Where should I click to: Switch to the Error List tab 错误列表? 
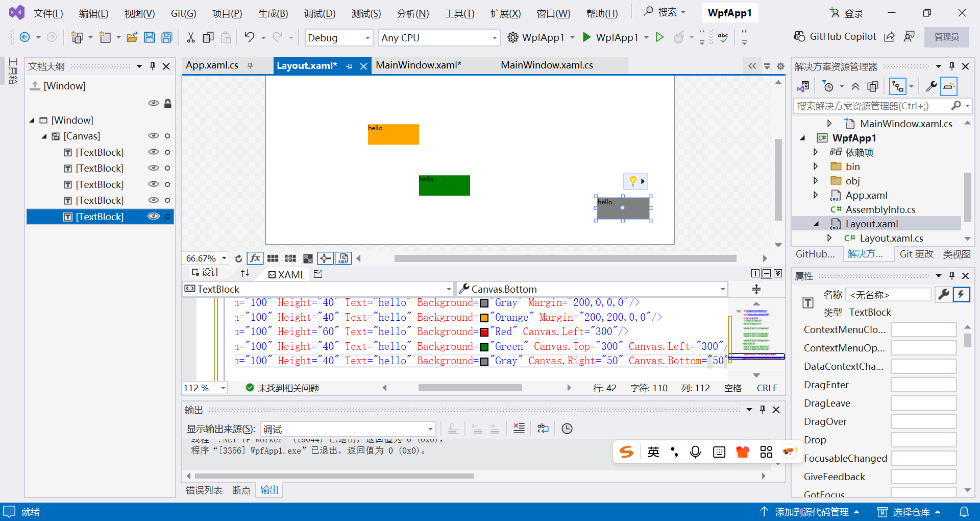pos(204,490)
